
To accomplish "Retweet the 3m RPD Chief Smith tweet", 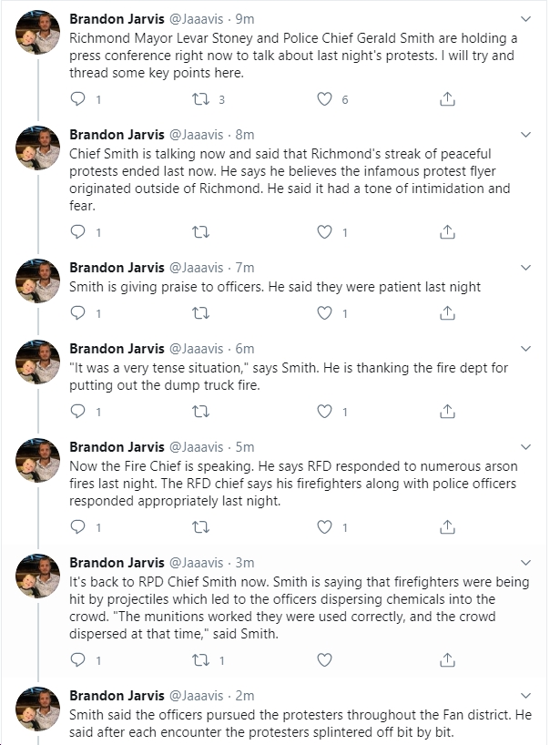I will point(200,660).
